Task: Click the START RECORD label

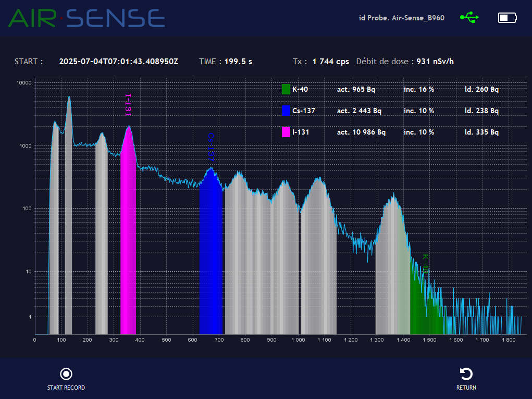Action: 66,388
